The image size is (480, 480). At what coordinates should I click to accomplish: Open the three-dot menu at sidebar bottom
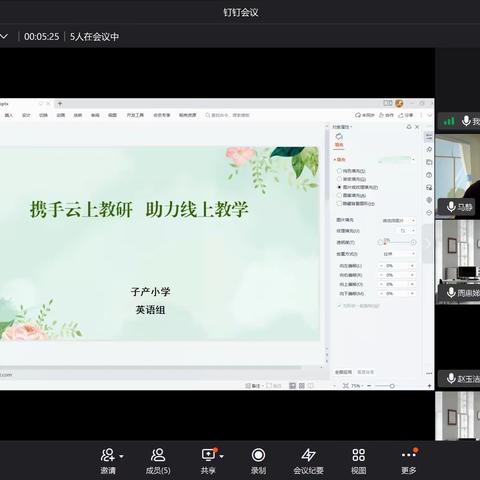pyautogui.click(x=429, y=373)
